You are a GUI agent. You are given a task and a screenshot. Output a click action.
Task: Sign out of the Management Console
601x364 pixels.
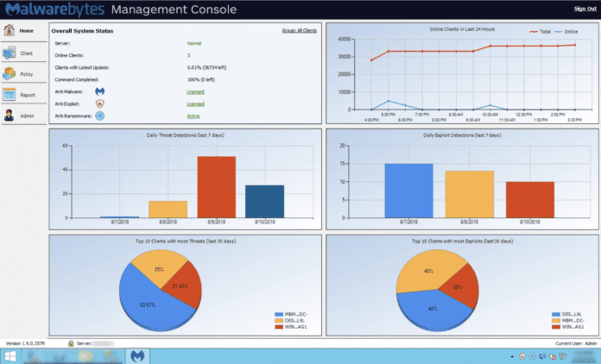[585, 9]
